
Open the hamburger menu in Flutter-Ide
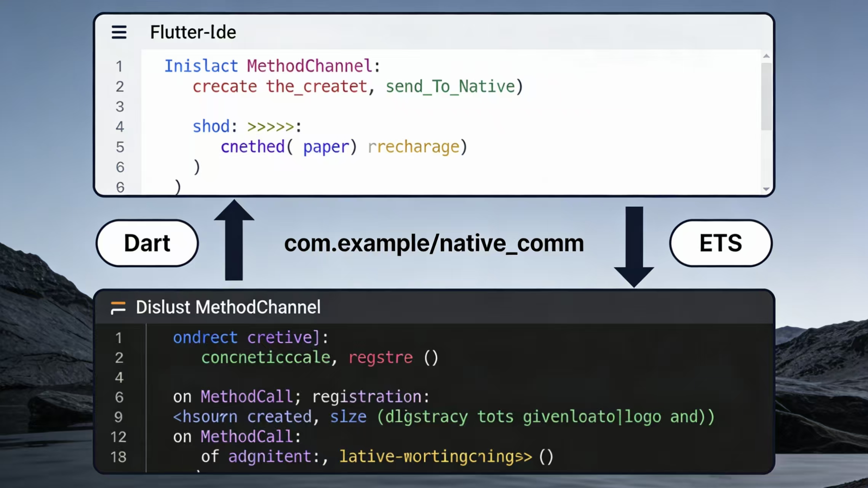119,32
